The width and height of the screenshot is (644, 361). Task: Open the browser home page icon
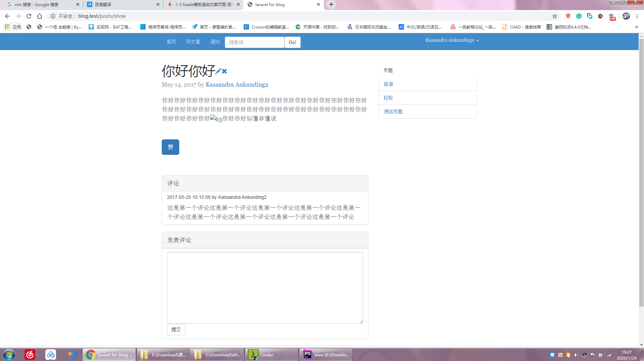[40, 16]
